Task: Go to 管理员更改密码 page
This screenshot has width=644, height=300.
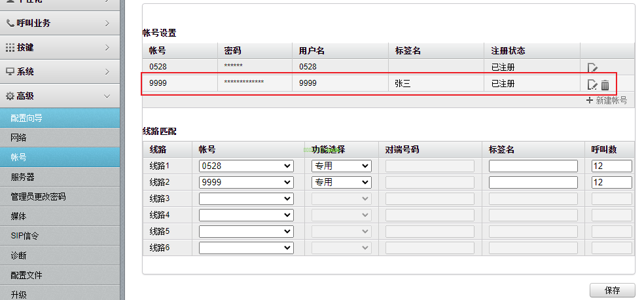Action: [x=60, y=197]
